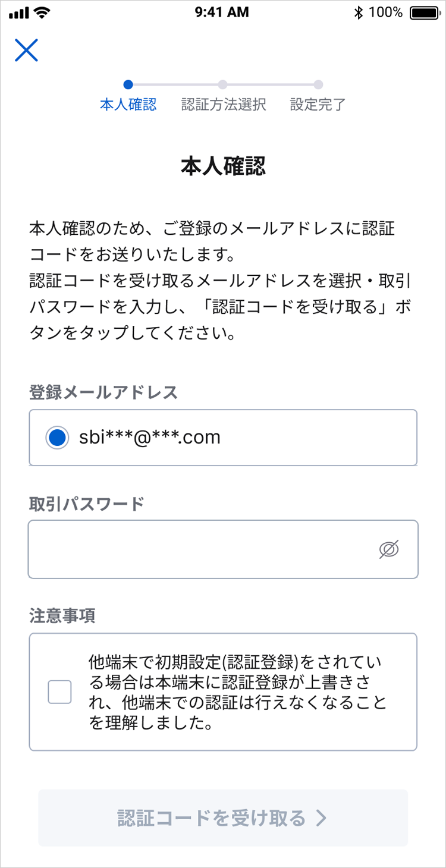Close the identity verification screen with X
The width and height of the screenshot is (446, 868).
(26, 51)
